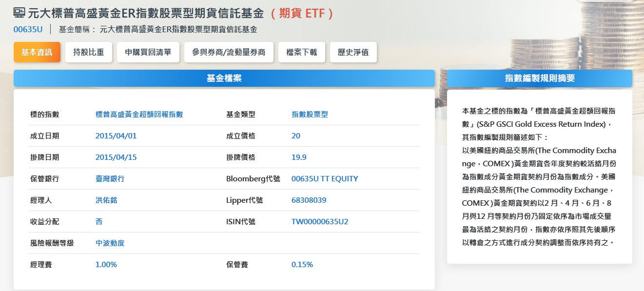The width and height of the screenshot is (644, 291).
Task: Click custodian bank 臺灣銀行
Action: (110, 179)
